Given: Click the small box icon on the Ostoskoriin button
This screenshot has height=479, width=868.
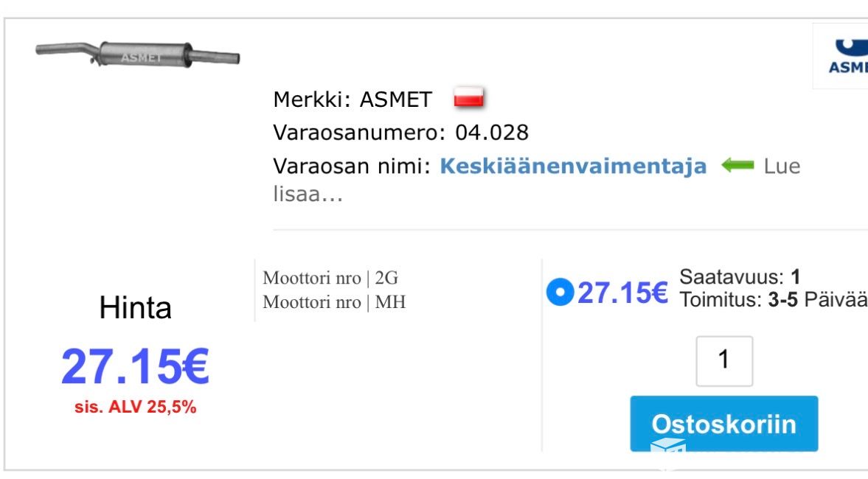Looking at the screenshot, I should pos(667,447).
